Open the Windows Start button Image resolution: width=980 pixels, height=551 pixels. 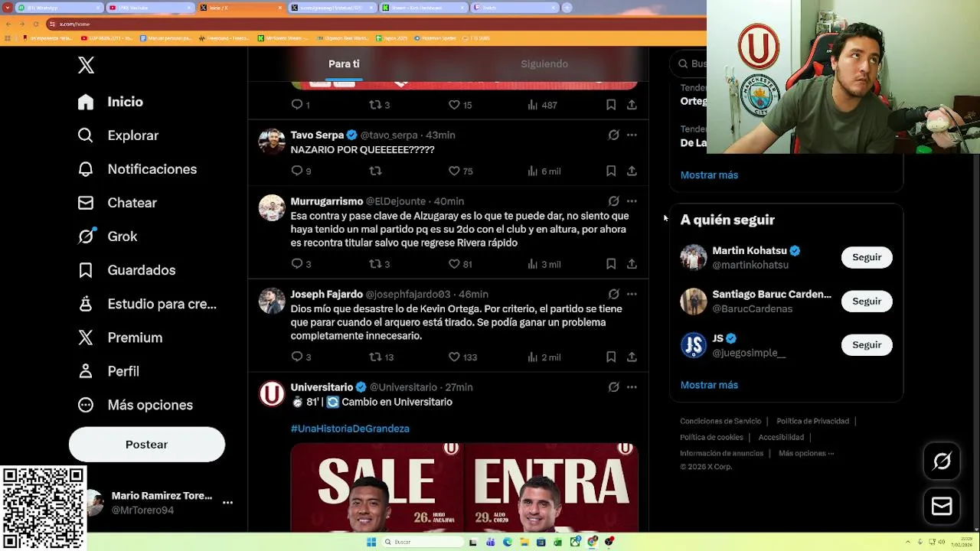coord(371,542)
